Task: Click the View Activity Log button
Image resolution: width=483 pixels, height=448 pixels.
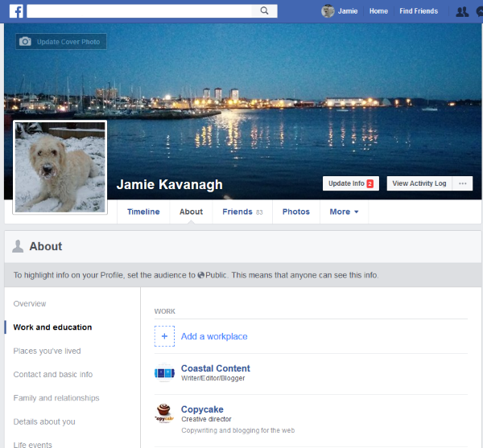Action: pos(419,183)
